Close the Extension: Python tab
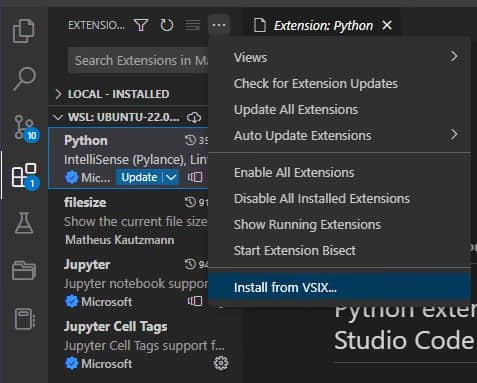 387,25
